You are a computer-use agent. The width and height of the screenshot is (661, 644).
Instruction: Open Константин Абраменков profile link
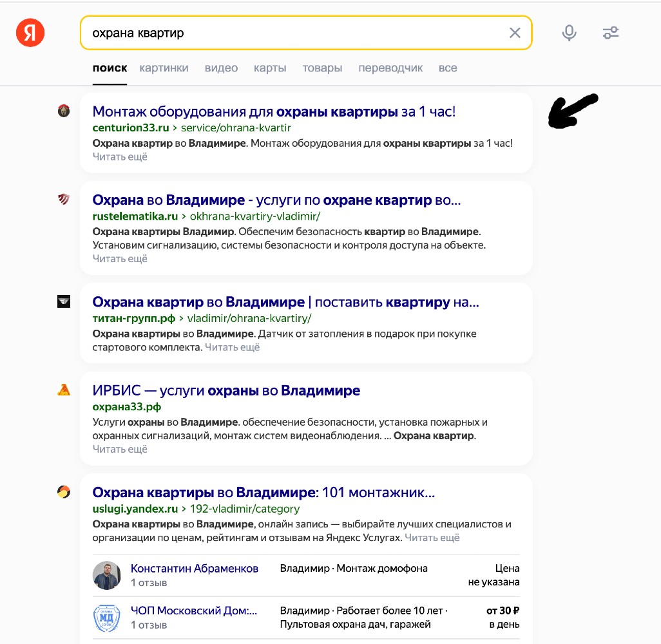(195, 569)
